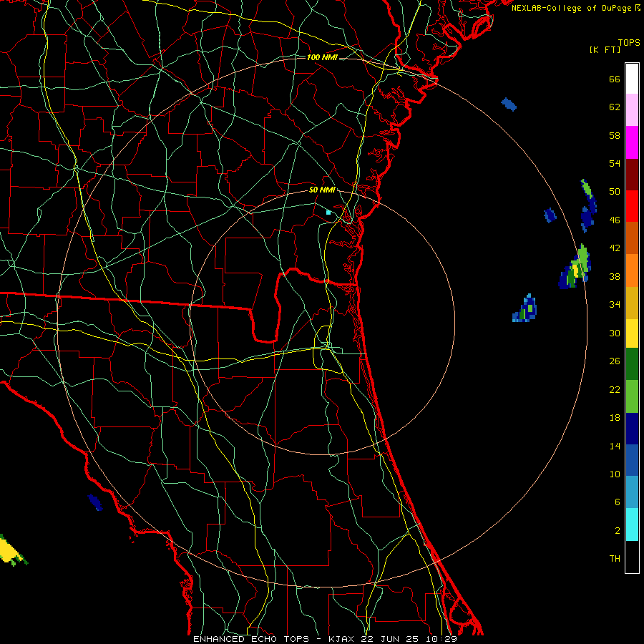Click the '22' legend label

(x=615, y=389)
